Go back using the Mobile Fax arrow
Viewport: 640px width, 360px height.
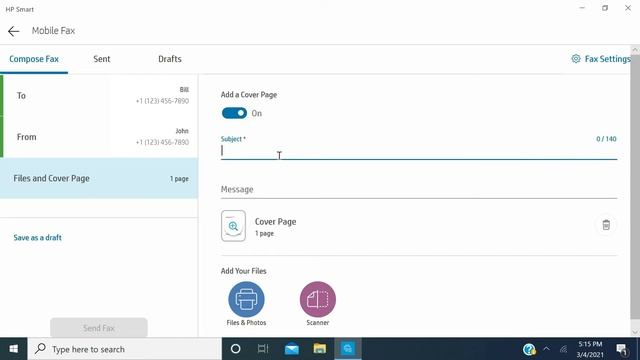13,31
